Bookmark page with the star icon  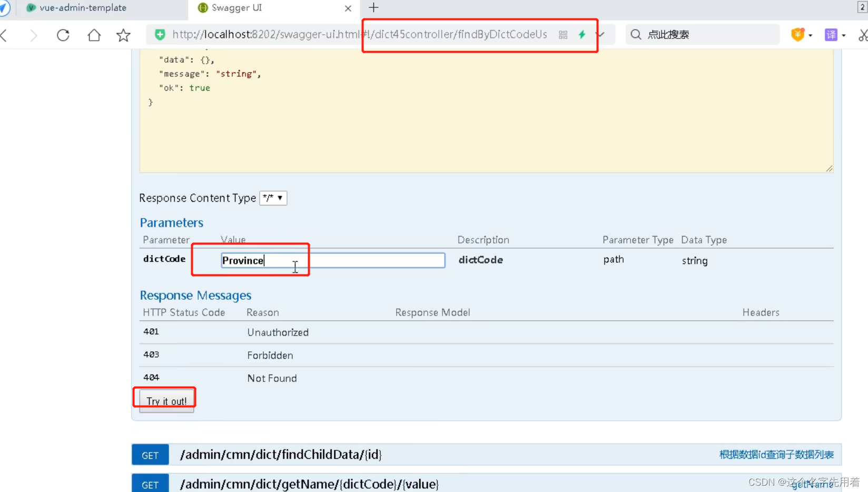click(x=123, y=35)
